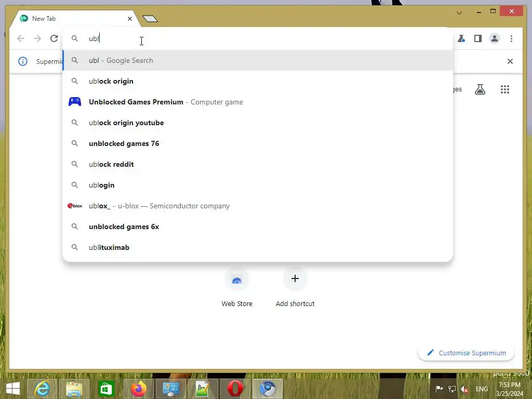Launch Opera from taskbar
The width and height of the screenshot is (532, 399).
click(235, 389)
